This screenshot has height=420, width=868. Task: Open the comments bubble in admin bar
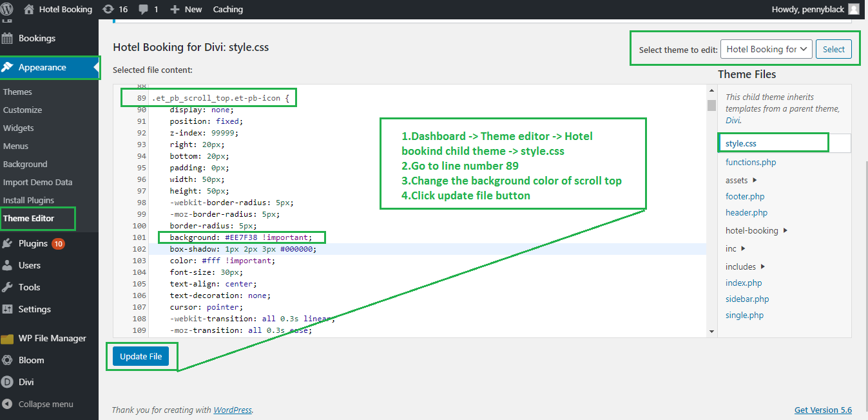pos(143,9)
